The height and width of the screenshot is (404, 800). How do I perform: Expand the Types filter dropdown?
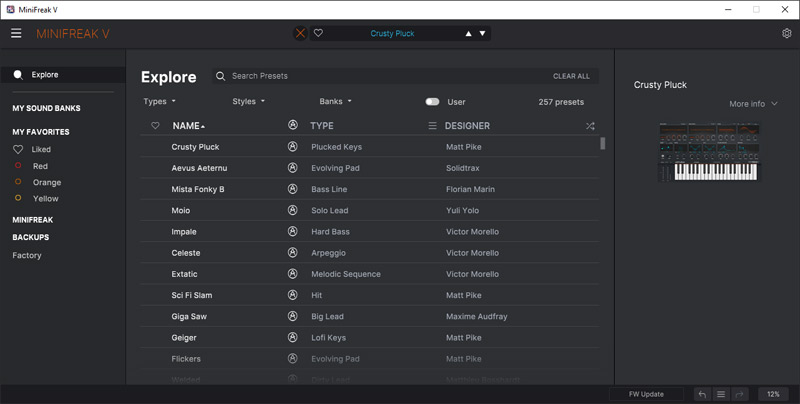pyautogui.click(x=159, y=102)
